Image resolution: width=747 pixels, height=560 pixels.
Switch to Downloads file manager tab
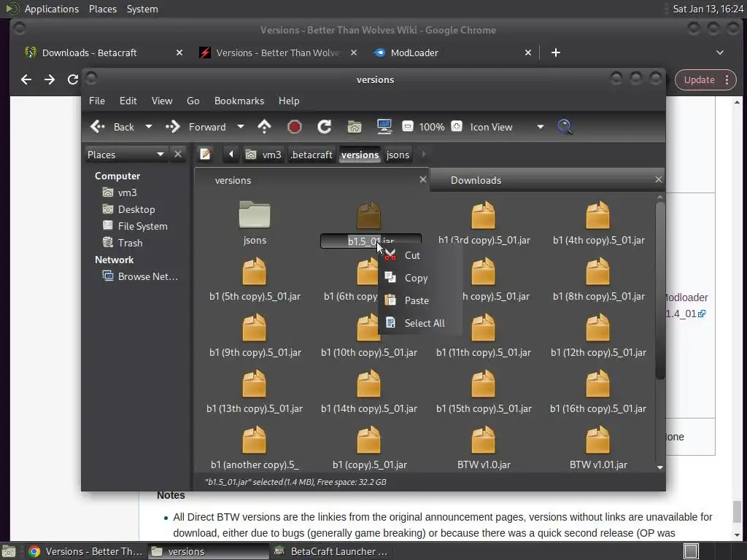pos(546,180)
